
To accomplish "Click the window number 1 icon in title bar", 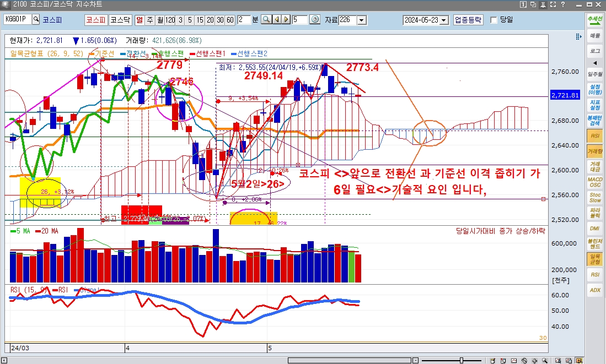I will pyautogui.click(x=523, y=4).
